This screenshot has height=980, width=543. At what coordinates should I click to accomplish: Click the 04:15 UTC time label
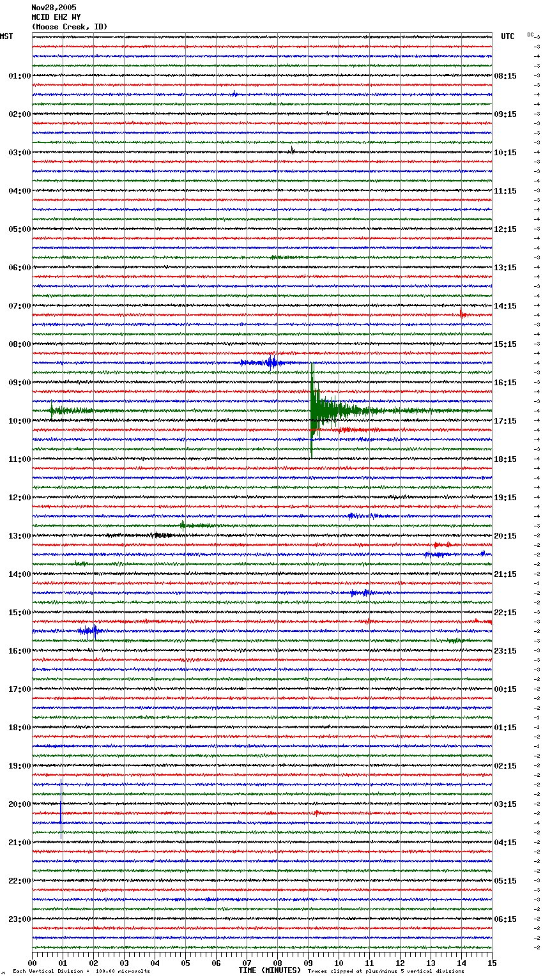[x=505, y=843]
